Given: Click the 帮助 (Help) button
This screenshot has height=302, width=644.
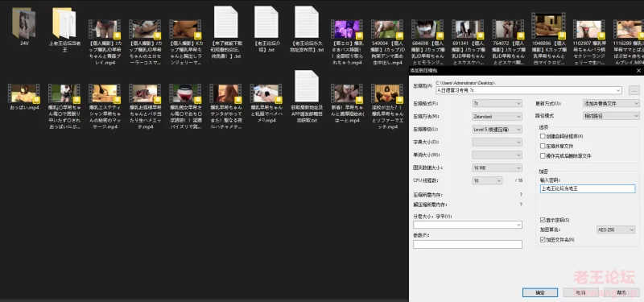Looking at the screenshot, I should click(x=621, y=292).
